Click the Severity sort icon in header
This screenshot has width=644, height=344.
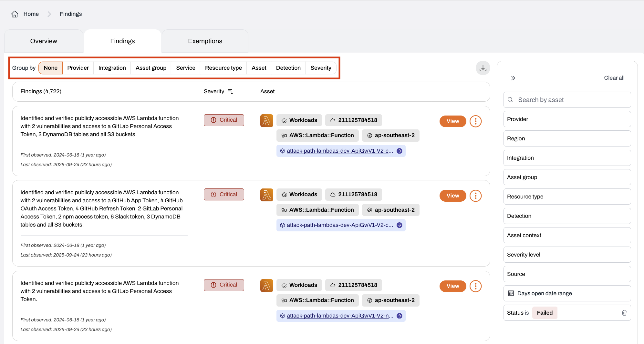pyautogui.click(x=231, y=92)
